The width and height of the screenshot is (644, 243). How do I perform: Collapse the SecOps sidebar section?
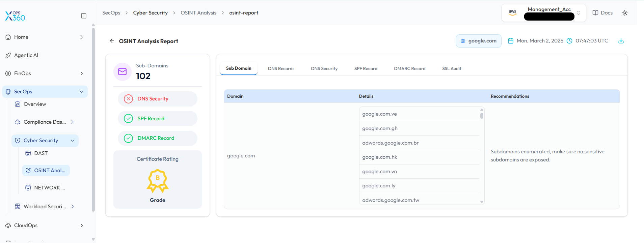[81, 92]
